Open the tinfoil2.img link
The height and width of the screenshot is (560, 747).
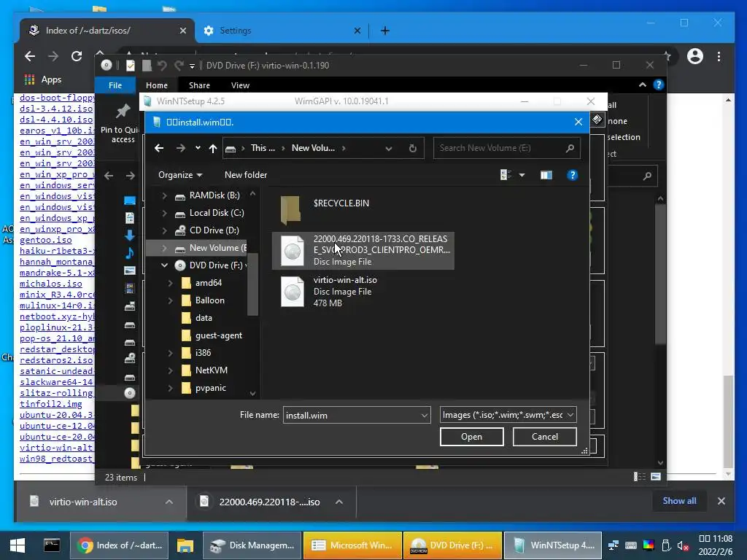[x=50, y=404]
